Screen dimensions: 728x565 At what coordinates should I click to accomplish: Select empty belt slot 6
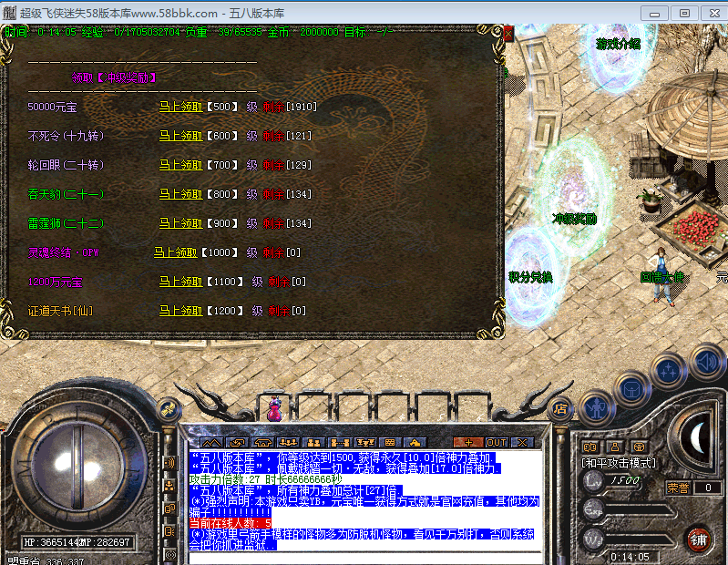[x=472, y=408]
